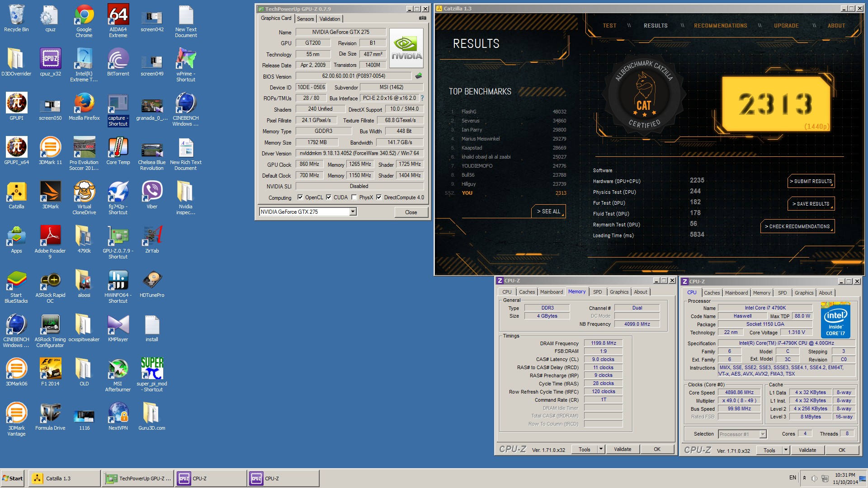Click the BIOS Version field in GPU-Z
This screenshot has height=488, width=868.
(x=354, y=76)
